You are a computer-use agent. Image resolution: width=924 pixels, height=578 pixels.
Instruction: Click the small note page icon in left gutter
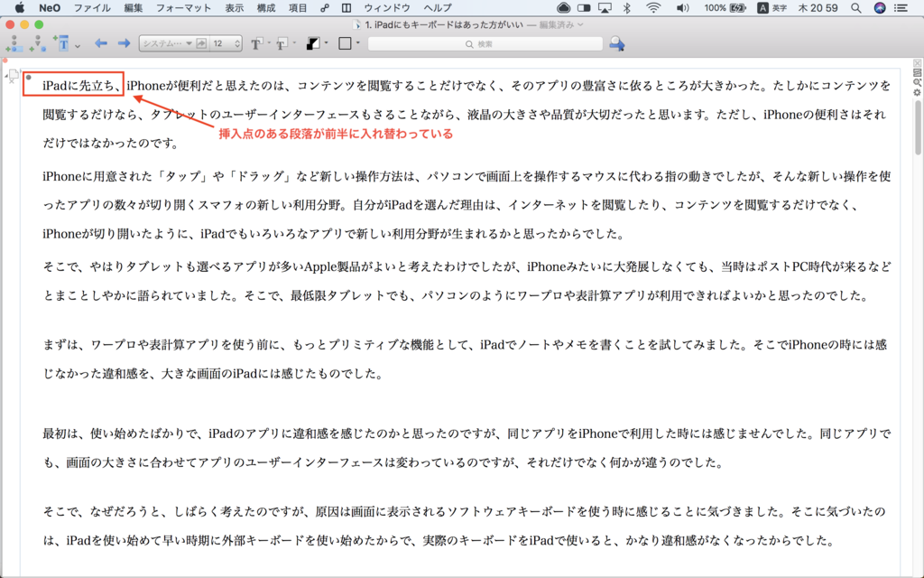tap(13, 74)
